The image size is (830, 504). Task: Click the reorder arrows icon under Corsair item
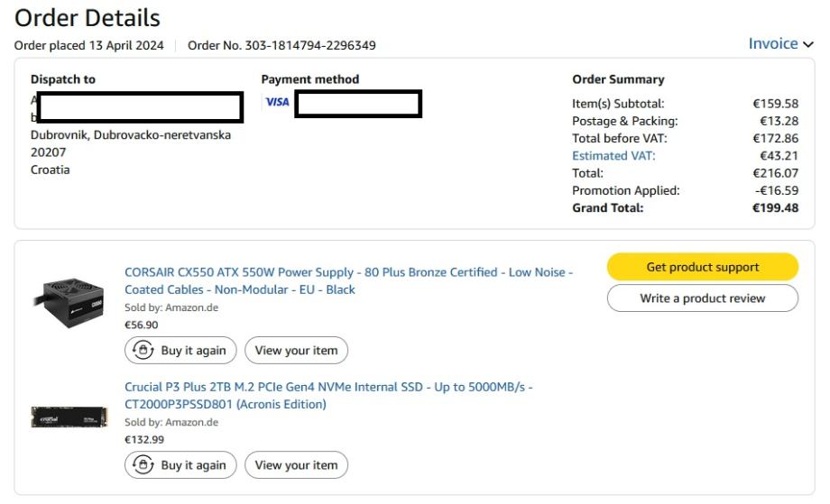pyautogui.click(x=143, y=351)
